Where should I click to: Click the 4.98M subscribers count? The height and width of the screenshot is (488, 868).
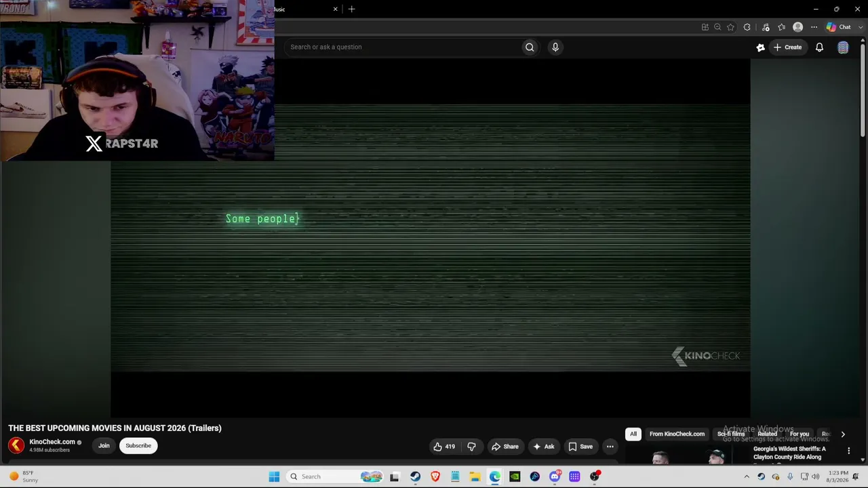pos(50,450)
